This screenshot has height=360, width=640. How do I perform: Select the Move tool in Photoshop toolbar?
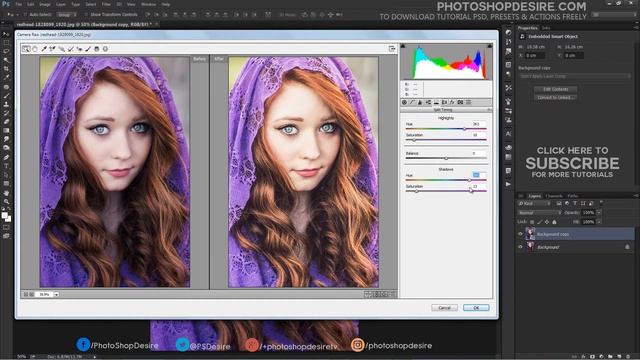[x=6, y=34]
